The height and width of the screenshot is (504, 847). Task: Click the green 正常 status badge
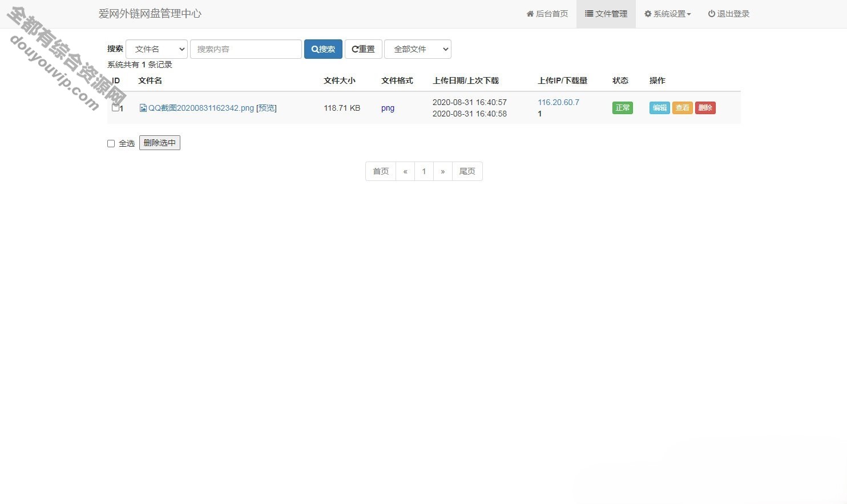pyautogui.click(x=622, y=108)
